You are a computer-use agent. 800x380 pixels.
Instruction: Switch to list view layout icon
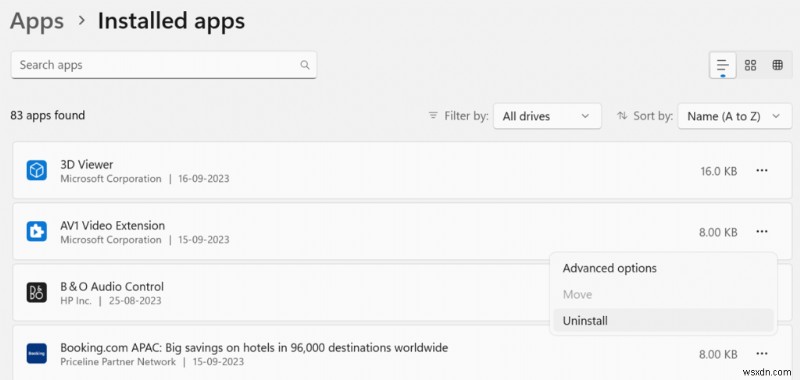(x=722, y=65)
